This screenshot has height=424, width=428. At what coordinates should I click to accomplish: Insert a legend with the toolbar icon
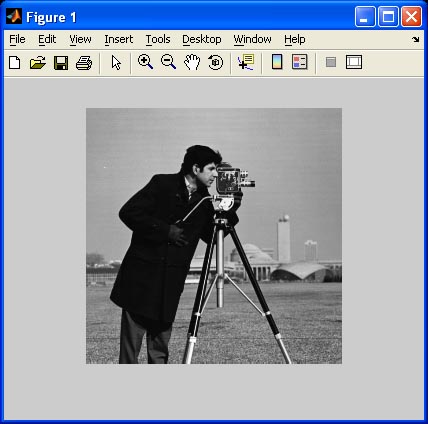click(x=300, y=62)
